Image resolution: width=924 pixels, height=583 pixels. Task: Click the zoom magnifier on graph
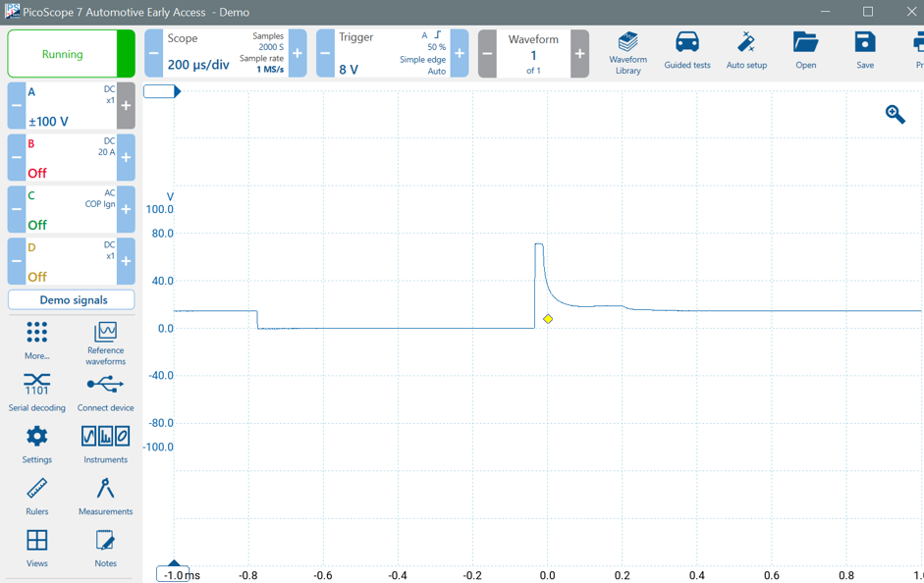coord(895,115)
